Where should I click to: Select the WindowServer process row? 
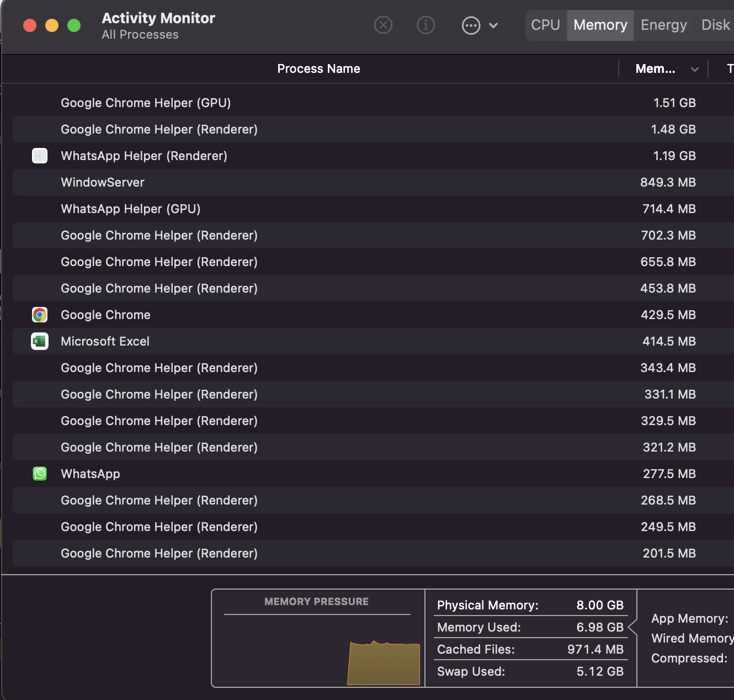(103, 182)
